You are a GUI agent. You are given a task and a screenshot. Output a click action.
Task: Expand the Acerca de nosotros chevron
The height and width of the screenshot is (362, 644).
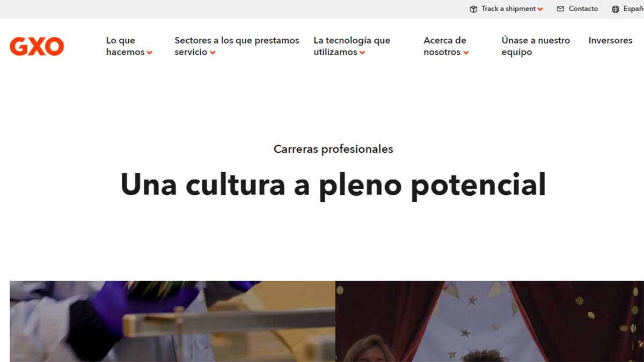(x=466, y=53)
